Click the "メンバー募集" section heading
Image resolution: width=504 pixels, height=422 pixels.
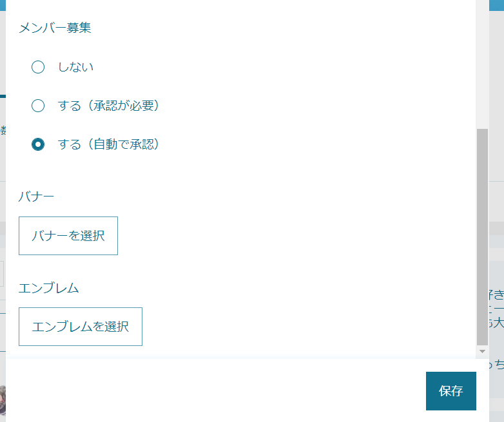55,28
